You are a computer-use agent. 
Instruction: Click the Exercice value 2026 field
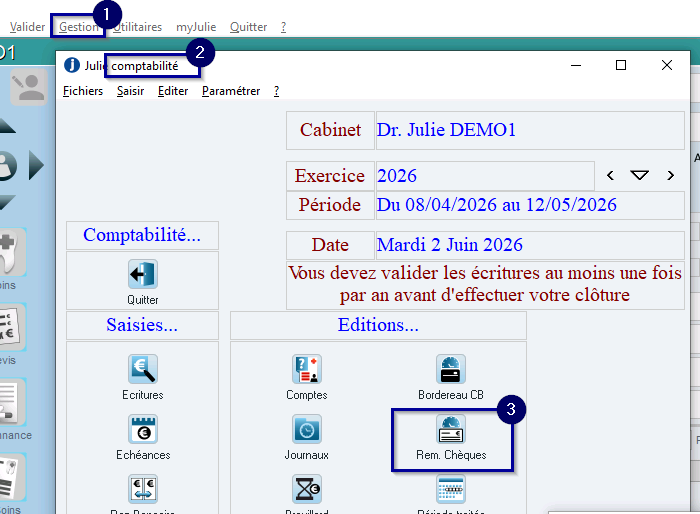pos(485,176)
